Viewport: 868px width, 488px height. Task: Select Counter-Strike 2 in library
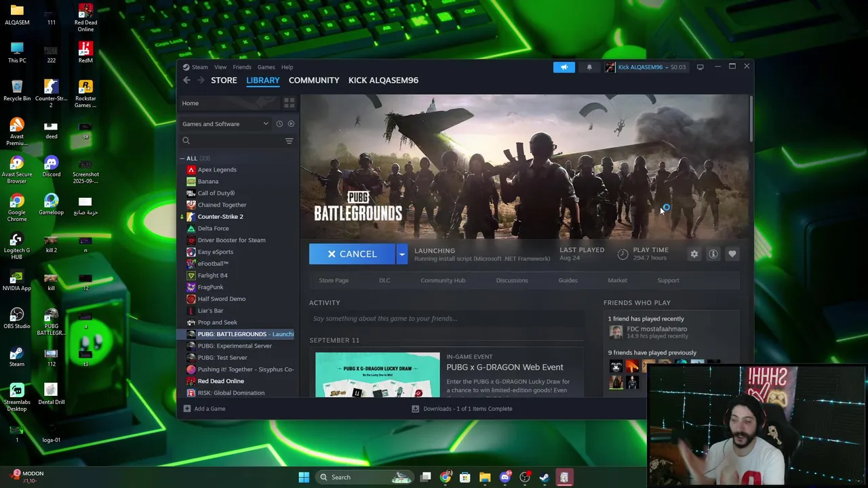coord(220,217)
